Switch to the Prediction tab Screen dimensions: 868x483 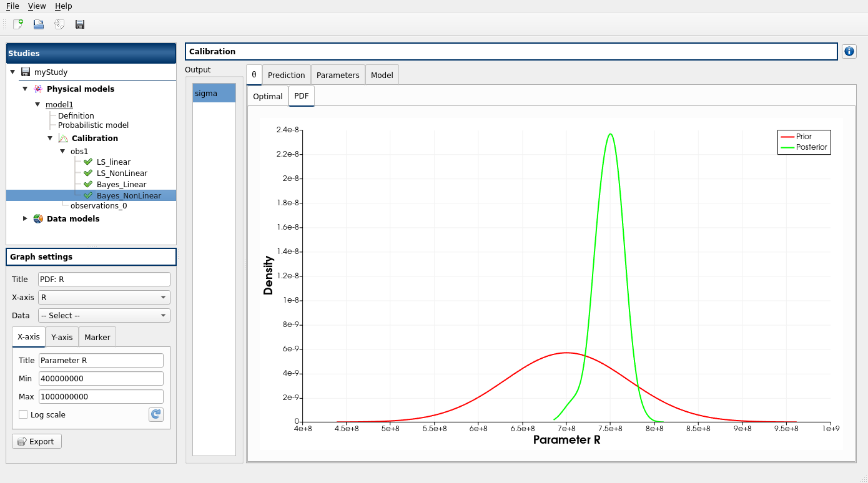pos(287,75)
